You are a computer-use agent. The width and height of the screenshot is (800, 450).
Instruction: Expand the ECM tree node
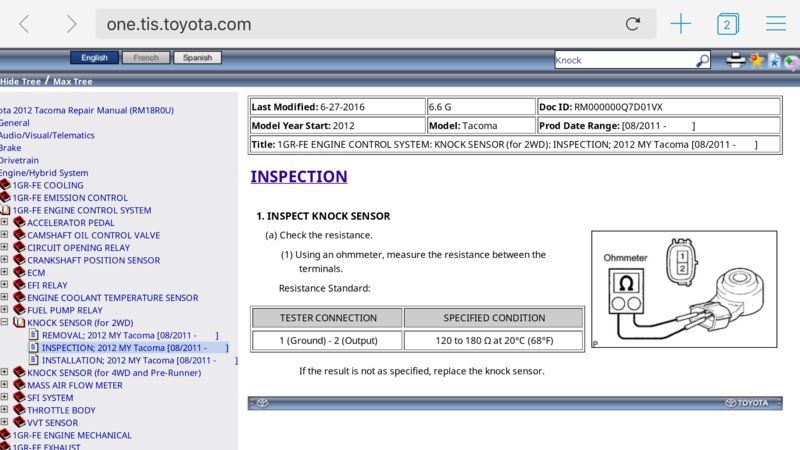point(4,272)
